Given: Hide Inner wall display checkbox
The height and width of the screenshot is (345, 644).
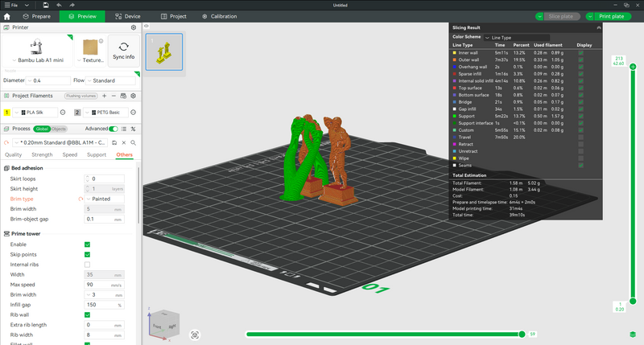Looking at the screenshot, I should tap(580, 53).
